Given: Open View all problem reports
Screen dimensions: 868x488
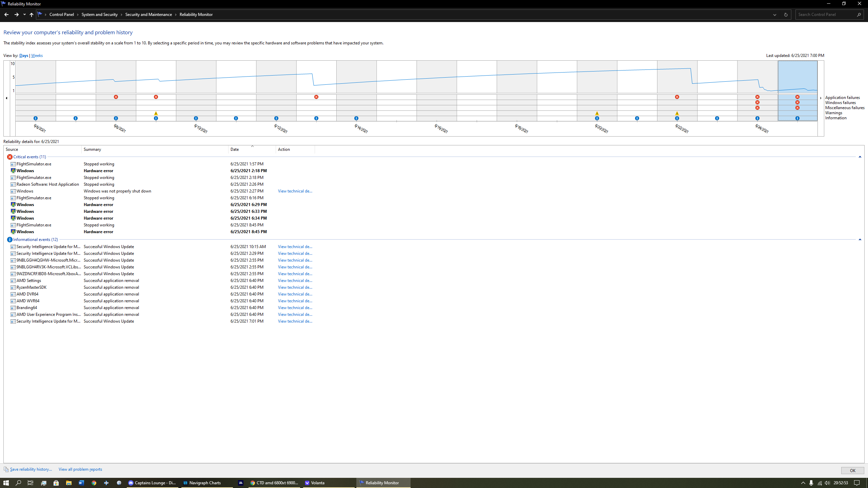Looking at the screenshot, I should click(x=80, y=469).
